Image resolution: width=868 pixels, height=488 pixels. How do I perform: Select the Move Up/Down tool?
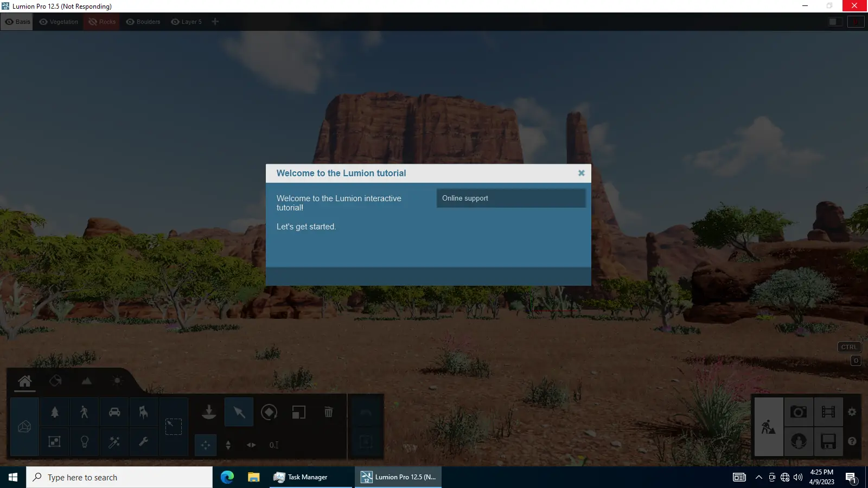[228, 445]
